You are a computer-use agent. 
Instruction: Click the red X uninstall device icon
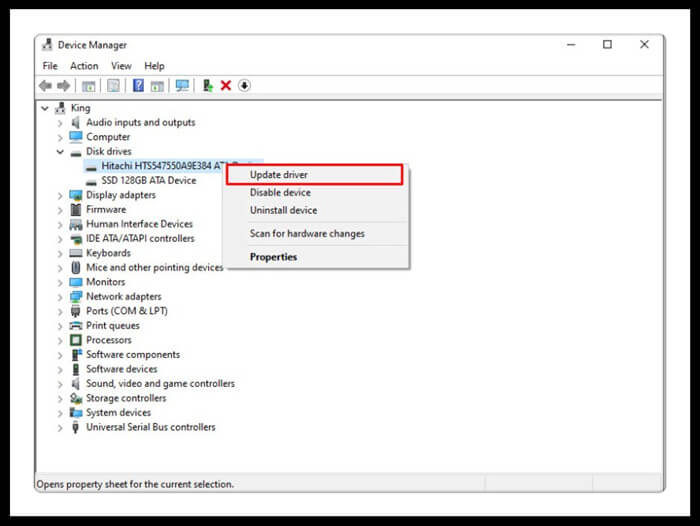pos(226,85)
